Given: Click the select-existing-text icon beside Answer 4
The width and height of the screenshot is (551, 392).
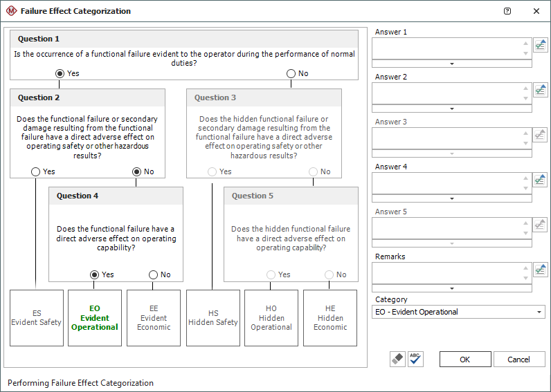Looking at the screenshot, I should [540, 180].
